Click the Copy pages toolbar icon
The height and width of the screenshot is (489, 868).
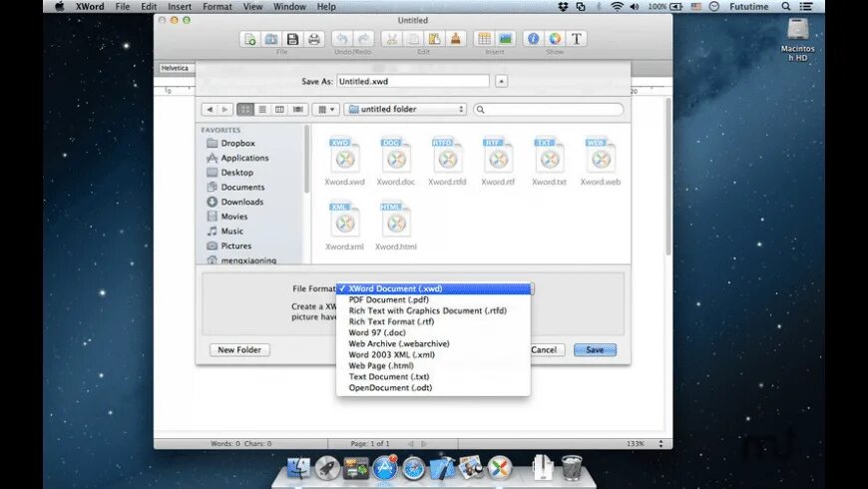(x=413, y=39)
